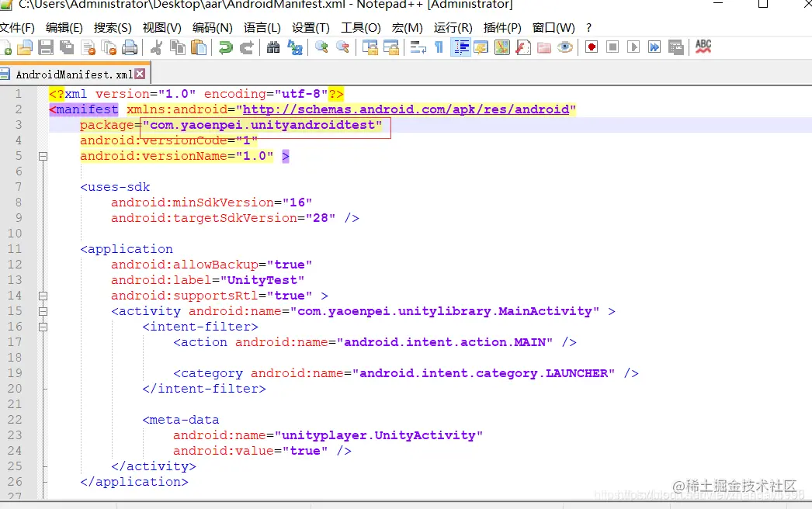Click android.intent.category.LAUNCHER on line 19
The width and height of the screenshot is (812, 509).
coord(484,373)
